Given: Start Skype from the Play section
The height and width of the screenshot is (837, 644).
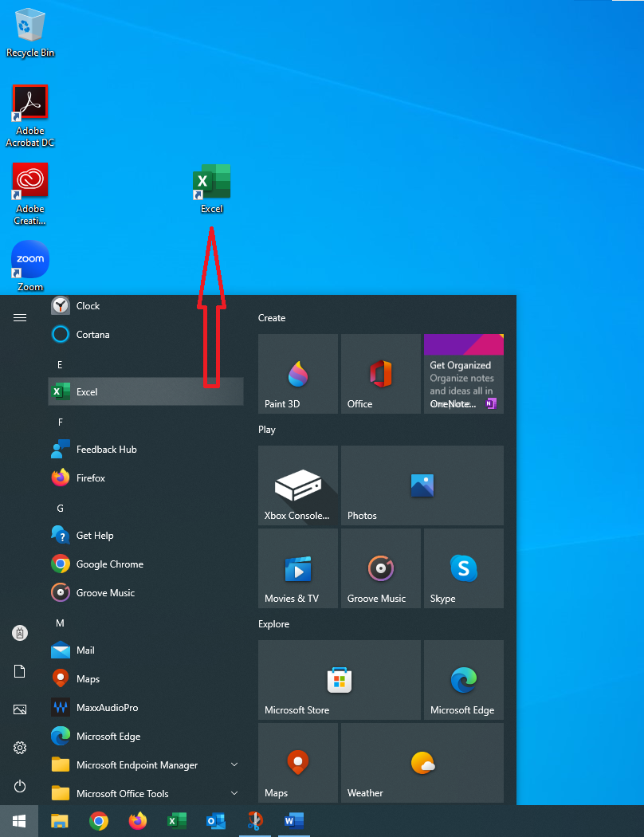Looking at the screenshot, I should pyautogui.click(x=463, y=568).
